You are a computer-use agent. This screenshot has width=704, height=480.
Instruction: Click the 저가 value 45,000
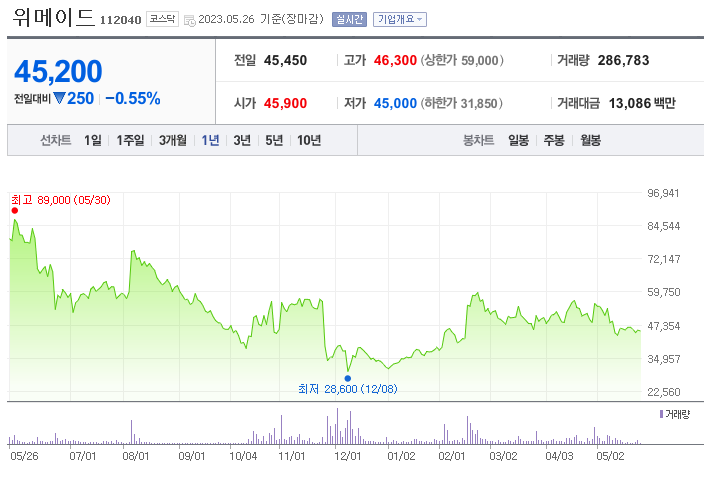click(x=395, y=103)
